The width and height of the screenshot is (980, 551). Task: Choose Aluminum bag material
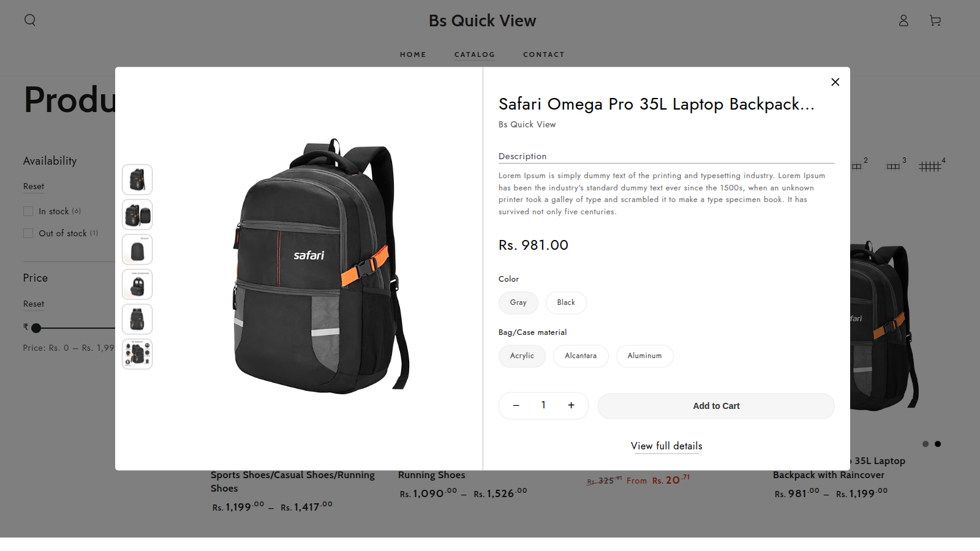(x=644, y=356)
